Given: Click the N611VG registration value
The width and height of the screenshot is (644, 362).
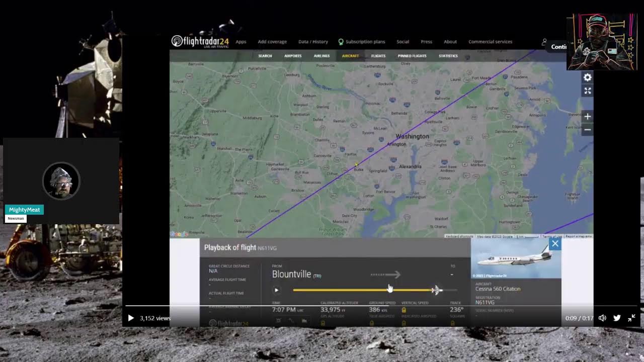Looking at the screenshot, I should click(485, 303).
